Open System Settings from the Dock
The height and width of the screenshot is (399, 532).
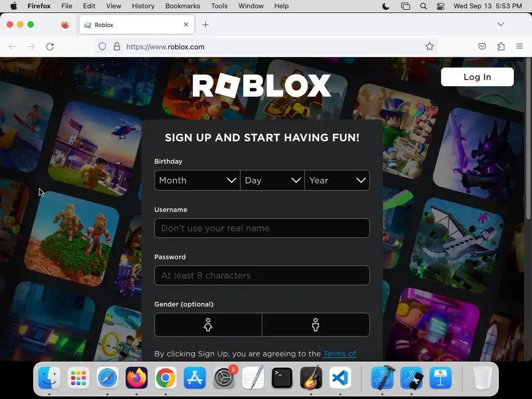(x=224, y=378)
